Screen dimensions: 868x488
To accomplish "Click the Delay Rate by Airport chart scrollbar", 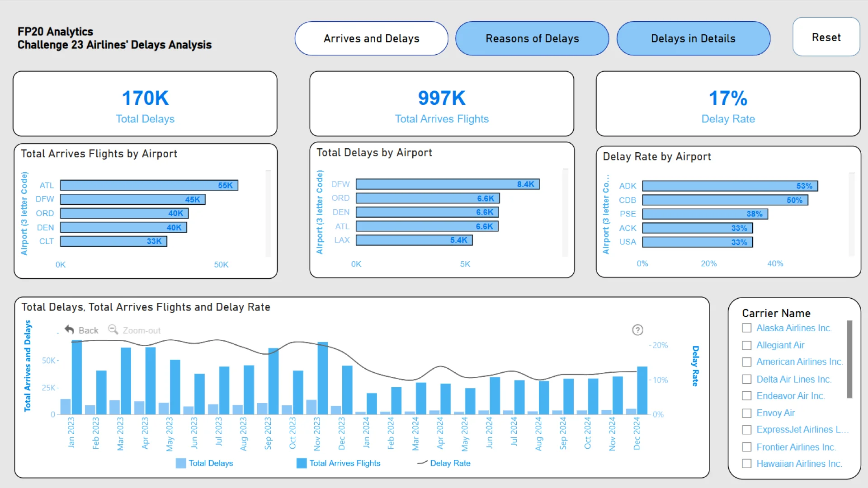I will click(852, 215).
